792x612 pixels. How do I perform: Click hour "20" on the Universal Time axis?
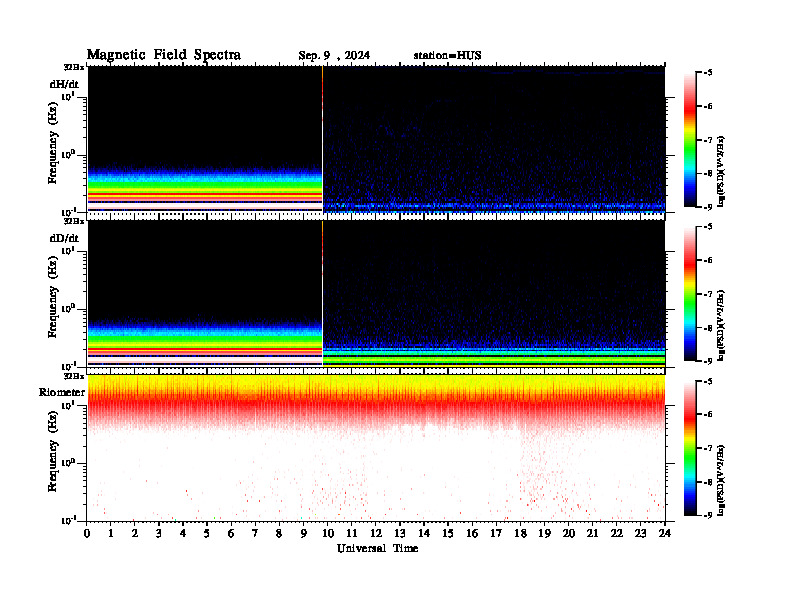coord(568,533)
